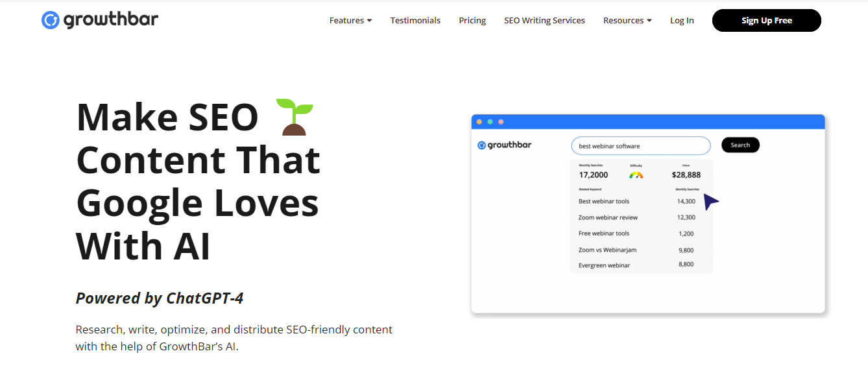The image size is (868, 373).
Task: Click the Difficulty gauge meter icon
Action: (x=636, y=174)
